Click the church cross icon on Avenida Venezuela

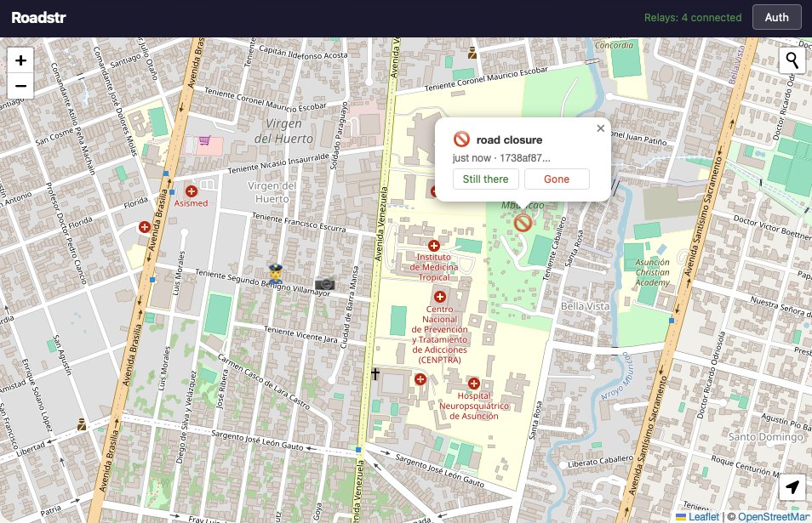[x=375, y=373]
